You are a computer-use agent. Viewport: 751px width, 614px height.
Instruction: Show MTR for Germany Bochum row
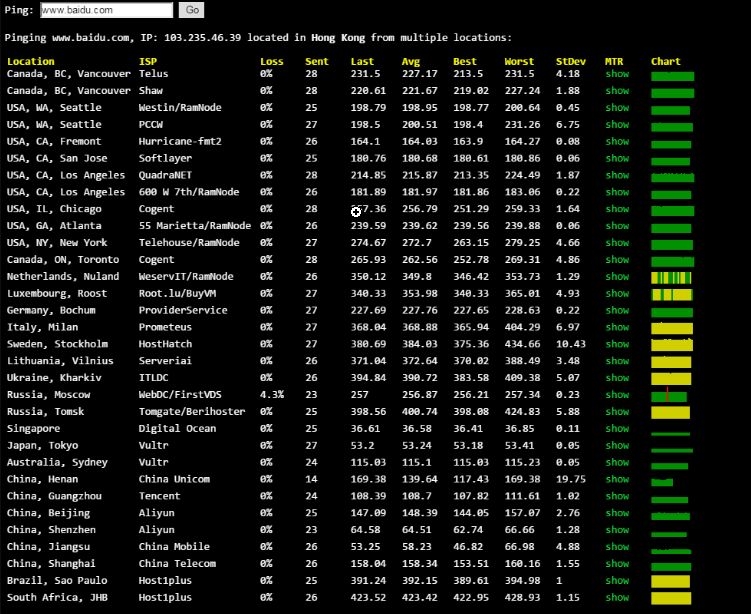617,310
